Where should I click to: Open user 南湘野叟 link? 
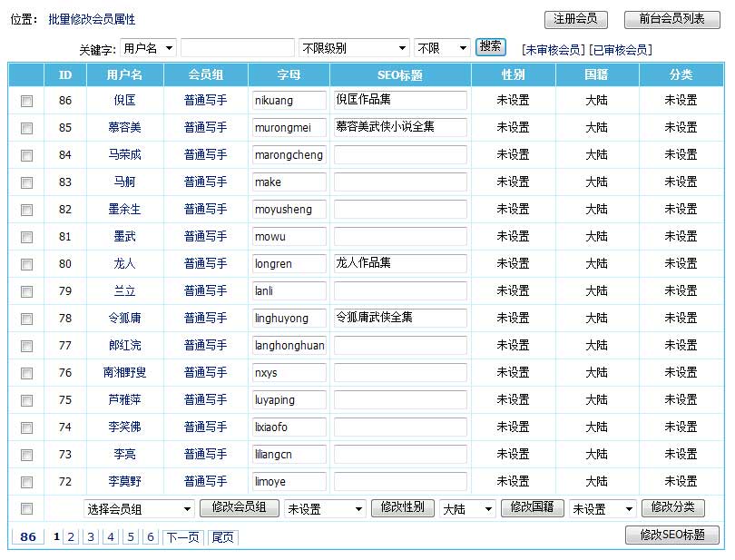[124, 372]
